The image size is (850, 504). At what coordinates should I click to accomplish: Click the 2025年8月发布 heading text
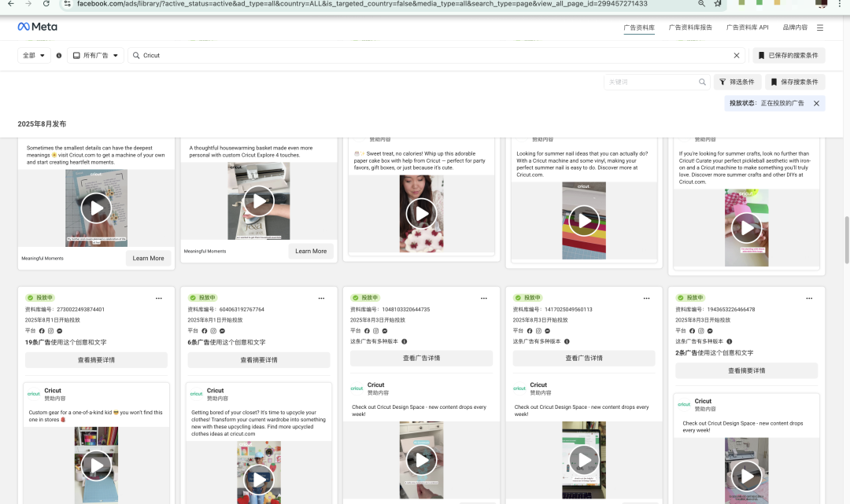tap(42, 124)
